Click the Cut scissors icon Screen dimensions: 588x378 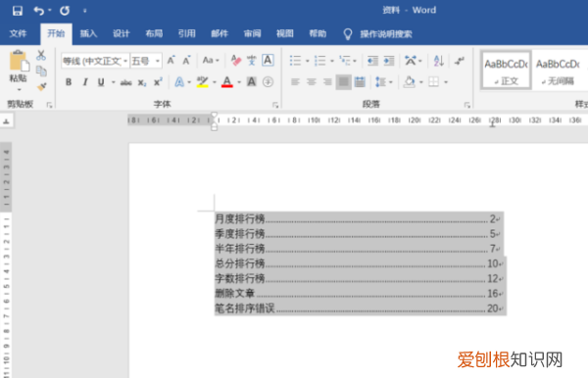(x=41, y=56)
